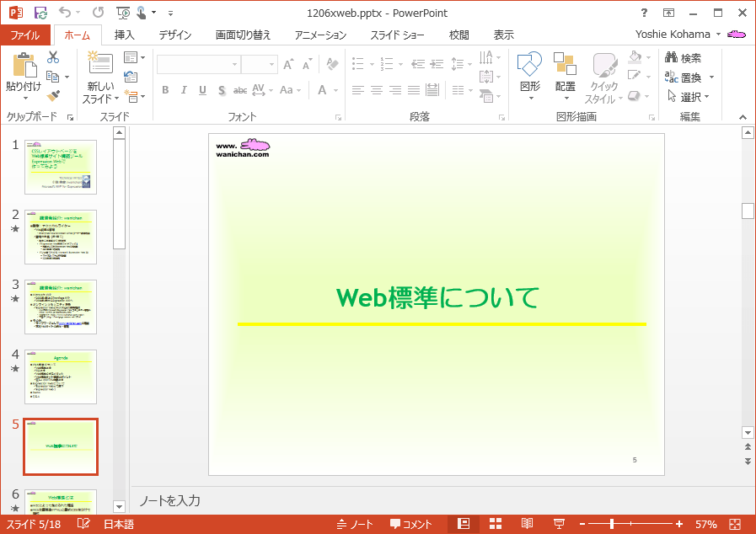Open the Select (選択) dropdown

click(x=688, y=97)
